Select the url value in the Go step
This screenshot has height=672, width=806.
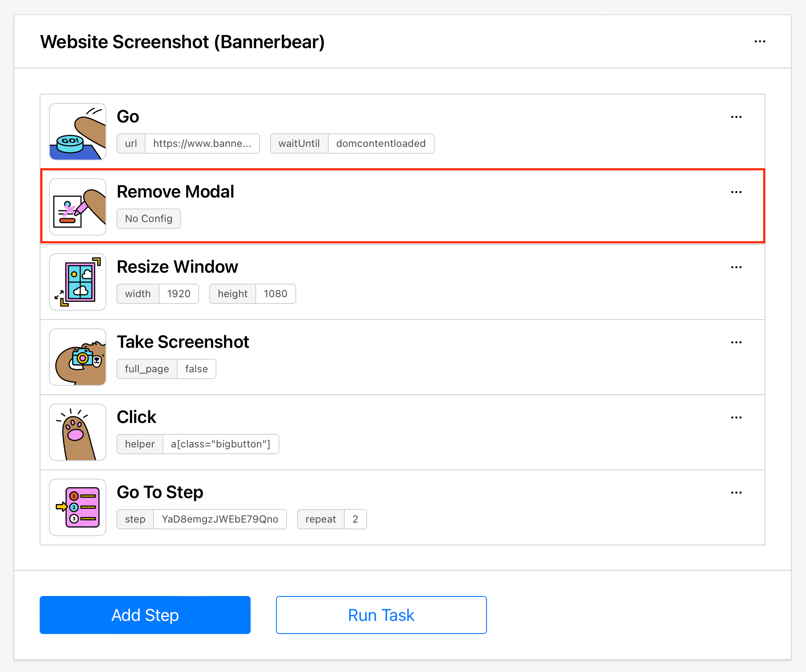pyautogui.click(x=202, y=144)
